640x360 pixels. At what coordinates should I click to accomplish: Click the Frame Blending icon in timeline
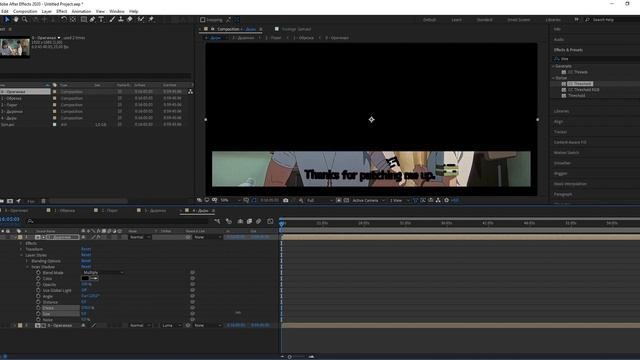pos(249,221)
